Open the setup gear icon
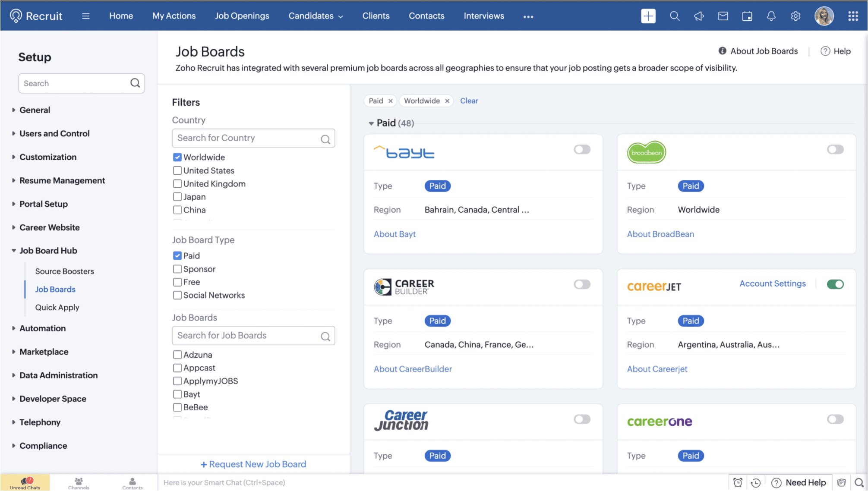Image resolution: width=868 pixels, height=491 pixels. [x=795, y=16]
